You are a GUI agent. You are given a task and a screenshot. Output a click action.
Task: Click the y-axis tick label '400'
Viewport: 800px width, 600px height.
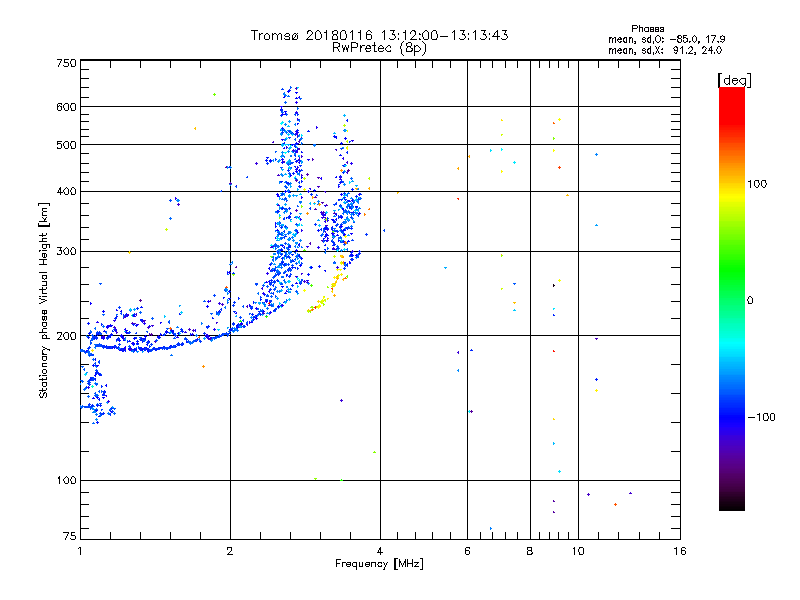[x=66, y=191]
